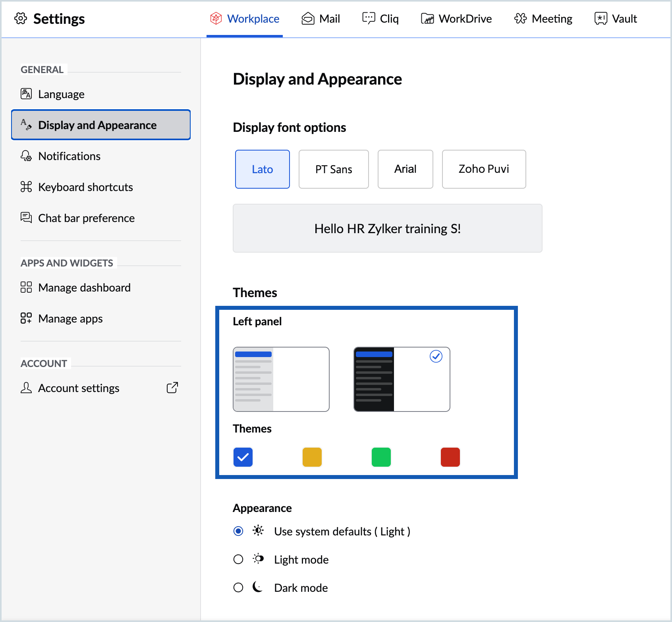Select the yellow theme color swatch
Screen dimensions: 672x622
(312, 457)
